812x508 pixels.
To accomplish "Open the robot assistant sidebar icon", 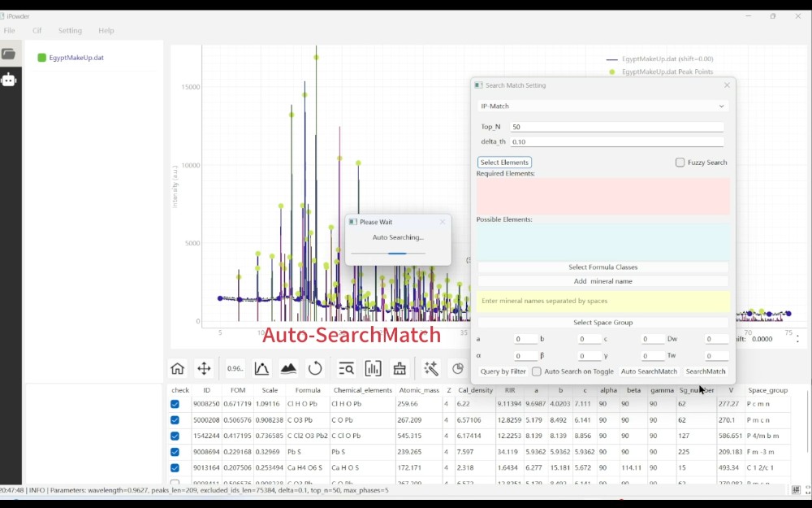I will pos(9,80).
